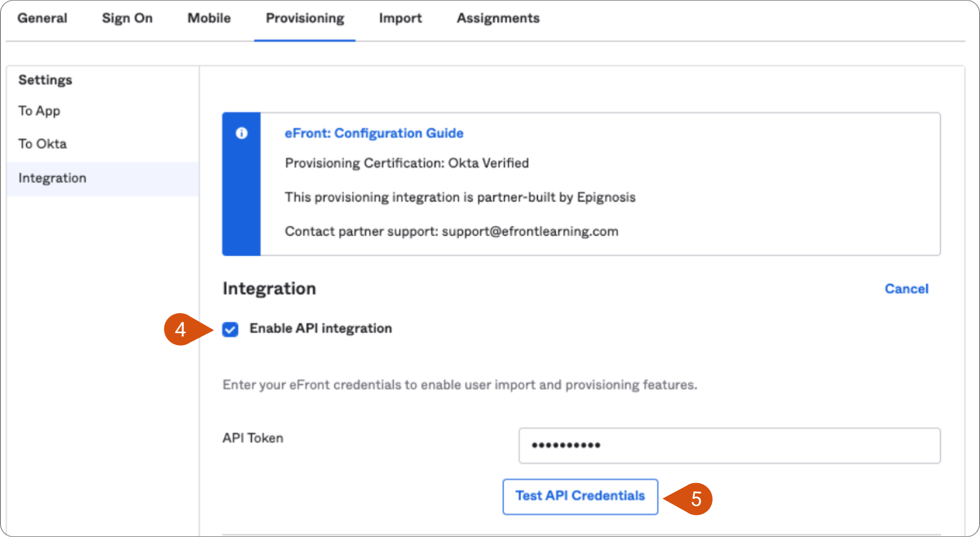Click the orange step 5 marker
Screen dimensions: 980x537
(688, 499)
